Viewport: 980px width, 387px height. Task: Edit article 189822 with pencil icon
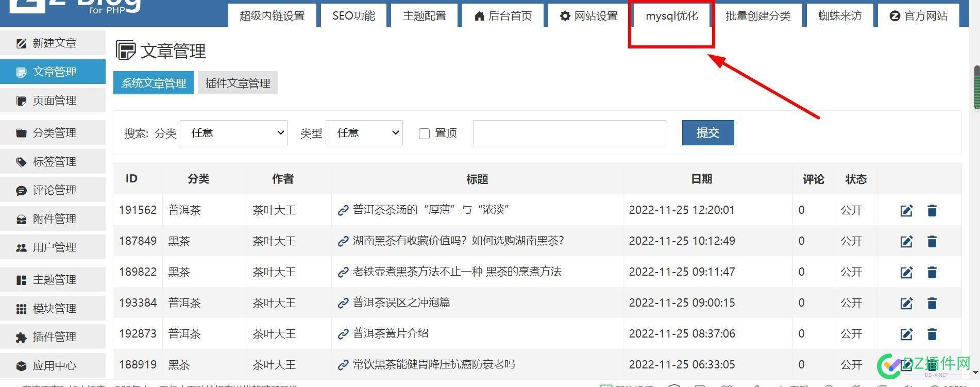point(906,272)
